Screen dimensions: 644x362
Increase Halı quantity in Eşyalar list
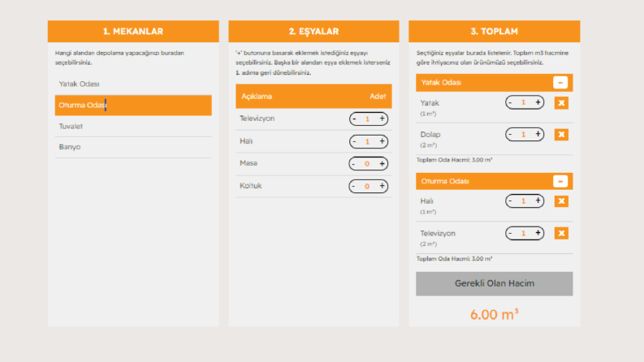click(382, 141)
